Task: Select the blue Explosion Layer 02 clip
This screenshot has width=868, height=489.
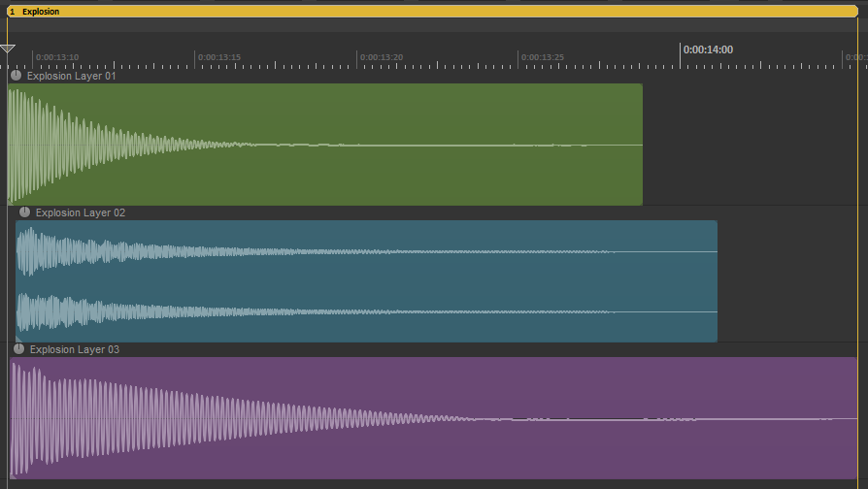Action: tap(366, 281)
